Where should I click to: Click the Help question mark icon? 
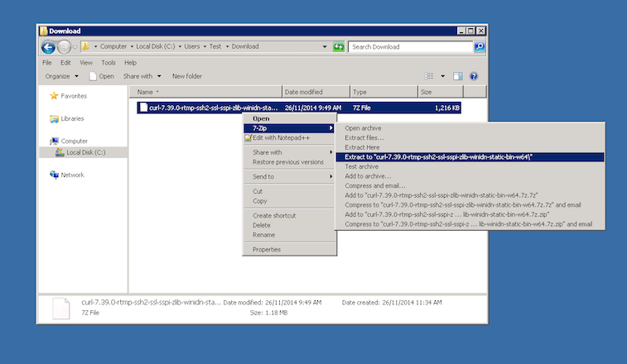click(x=474, y=76)
